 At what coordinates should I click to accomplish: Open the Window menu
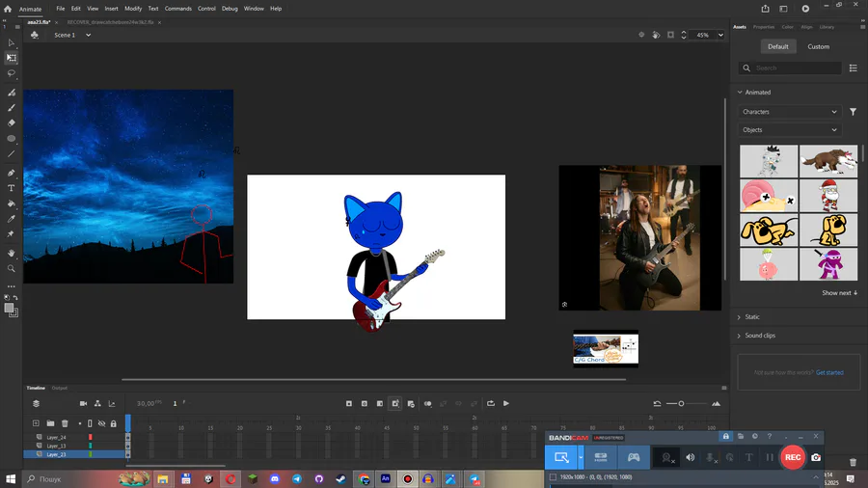point(254,9)
